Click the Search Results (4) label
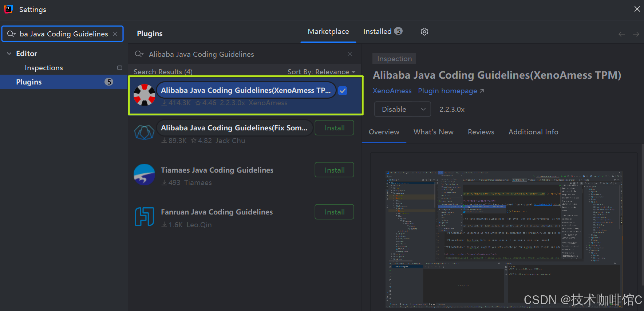 163,72
